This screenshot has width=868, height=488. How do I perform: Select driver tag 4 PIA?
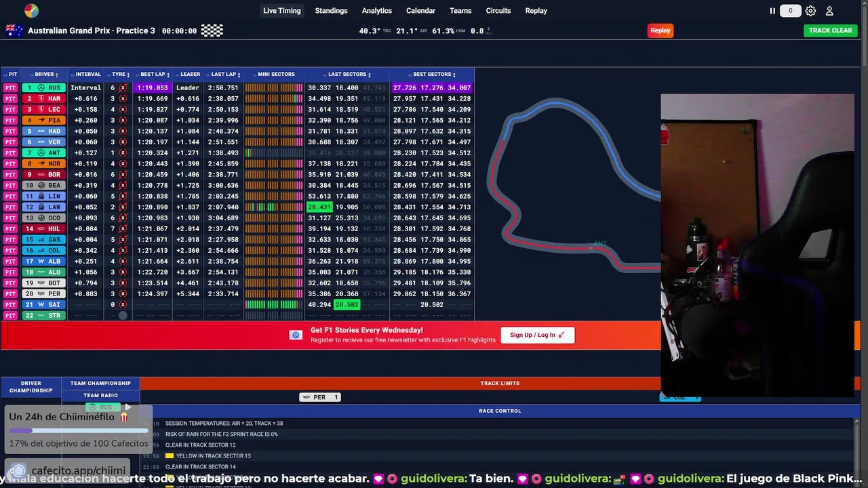coord(44,121)
